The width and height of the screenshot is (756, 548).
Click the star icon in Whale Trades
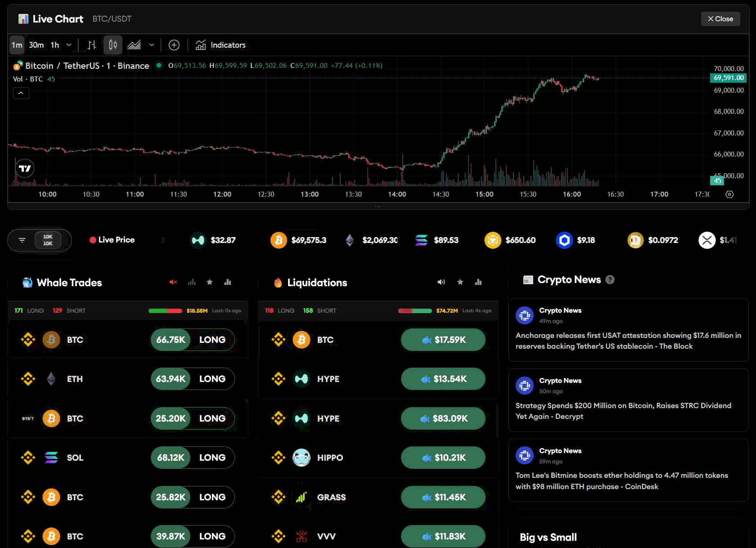[209, 282]
